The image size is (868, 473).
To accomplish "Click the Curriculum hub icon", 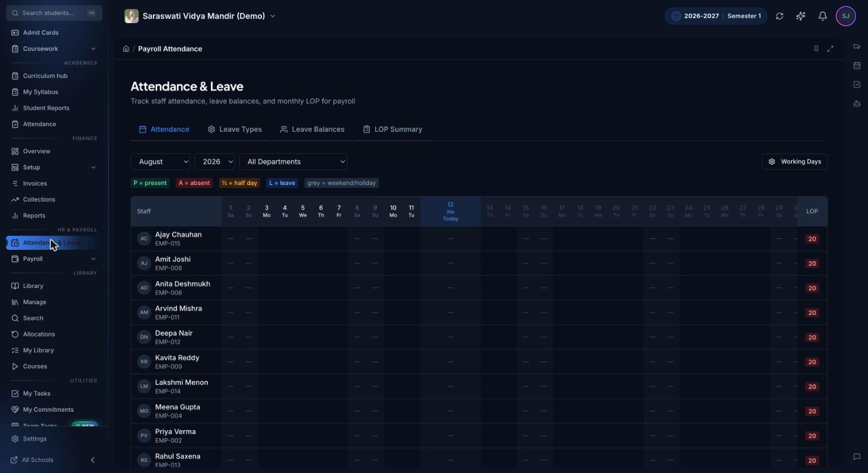I will point(15,76).
